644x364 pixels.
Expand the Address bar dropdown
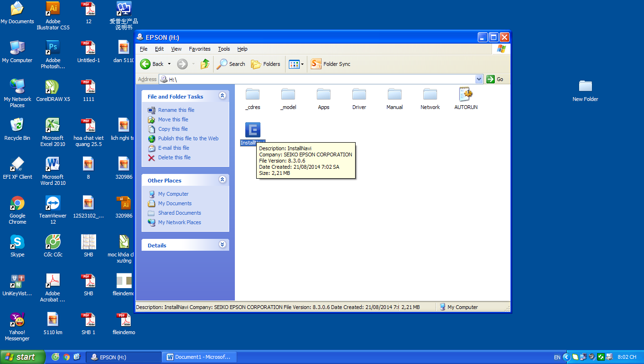479,79
